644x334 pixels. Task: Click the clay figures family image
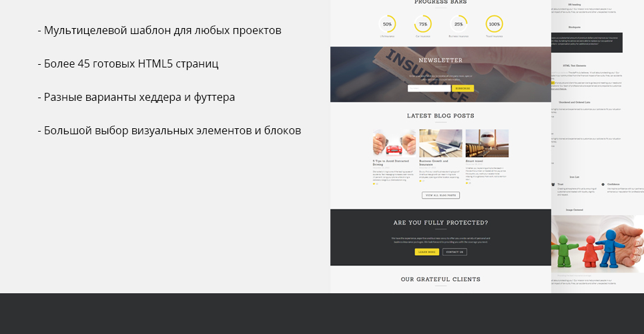click(x=597, y=244)
